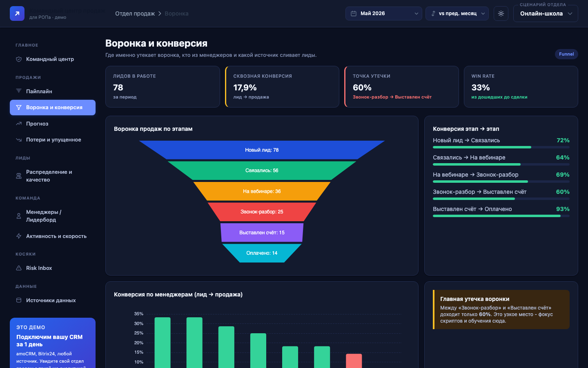Click the funnel icon in Воронка и конверсия
Image resolution: width=588 pixels, height=368 pixels.
point(19,108)
